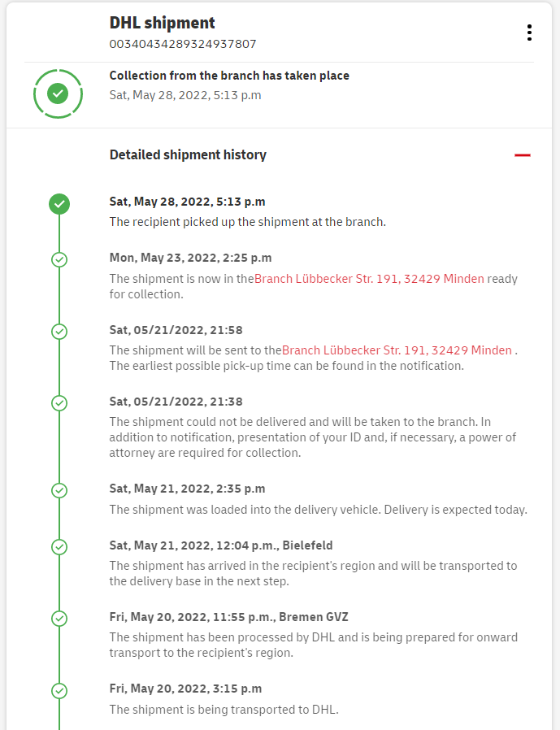
Task: Click the shipment tracking number 00340434289324937807
Action: 183,44
